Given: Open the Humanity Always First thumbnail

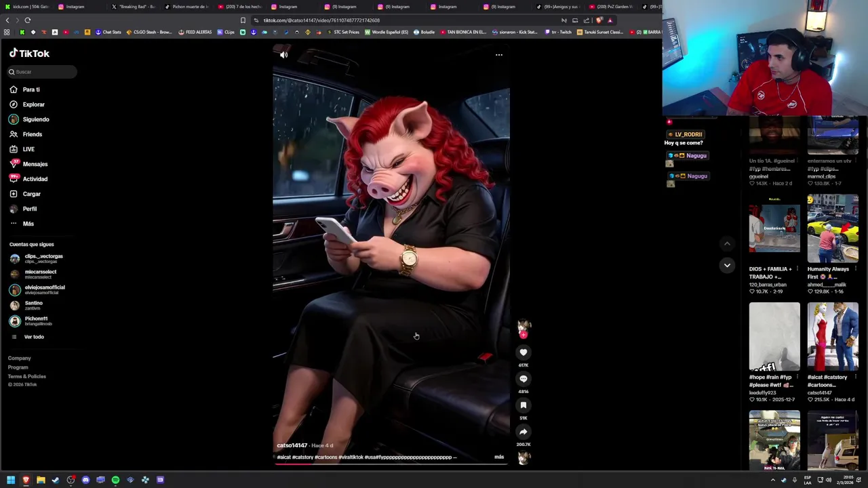Looking at the screenshot, I should click(x=833, y=229).
